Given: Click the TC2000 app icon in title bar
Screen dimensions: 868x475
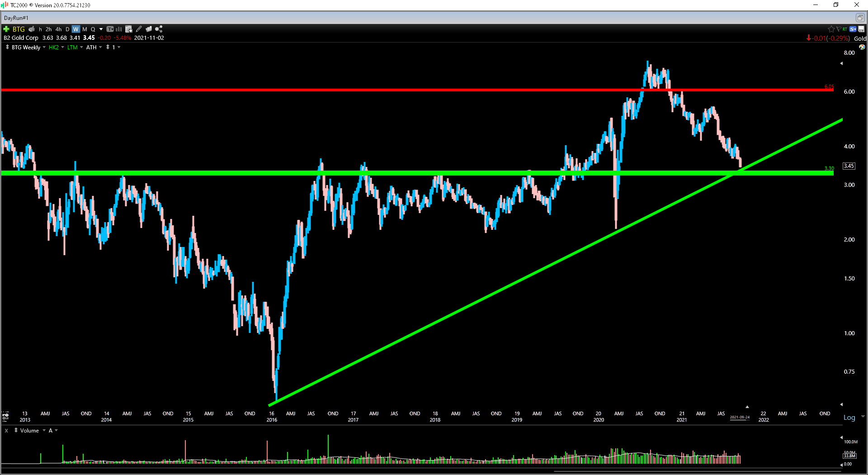Looking at the screenshot, I should click(5, 5).
